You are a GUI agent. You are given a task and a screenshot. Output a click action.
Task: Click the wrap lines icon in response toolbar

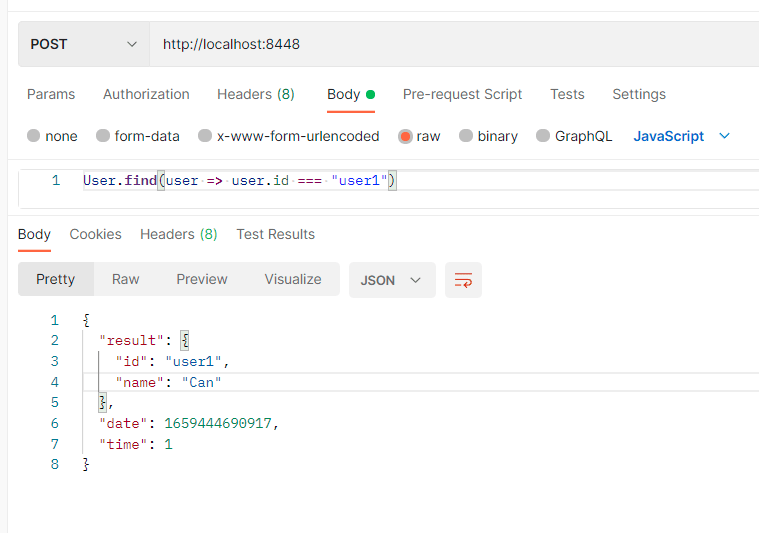pos(463,280)
